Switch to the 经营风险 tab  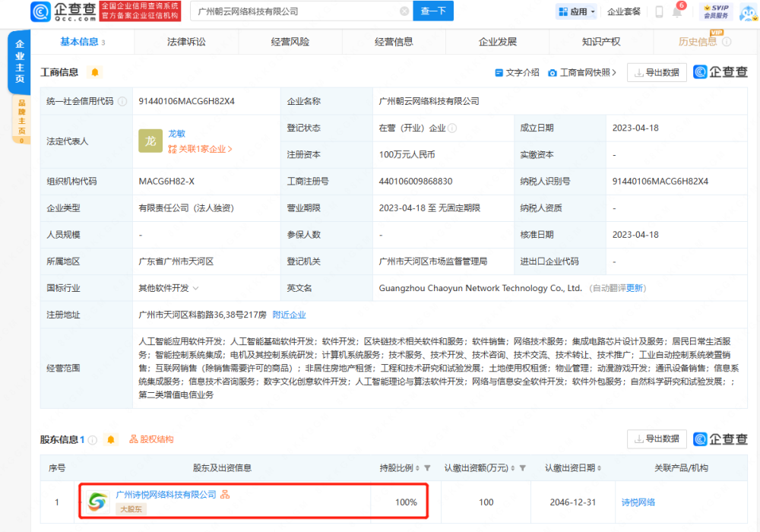(290, 42)
